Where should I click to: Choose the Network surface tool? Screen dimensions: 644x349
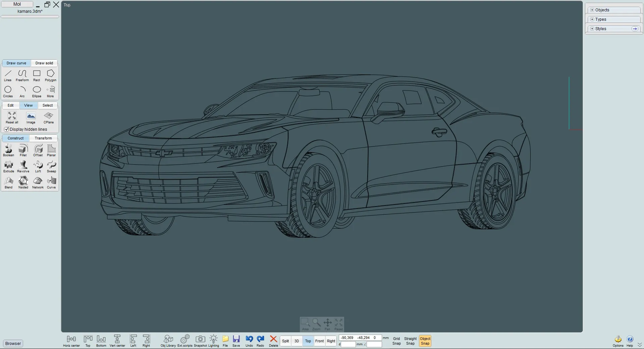tap(38, 183)
